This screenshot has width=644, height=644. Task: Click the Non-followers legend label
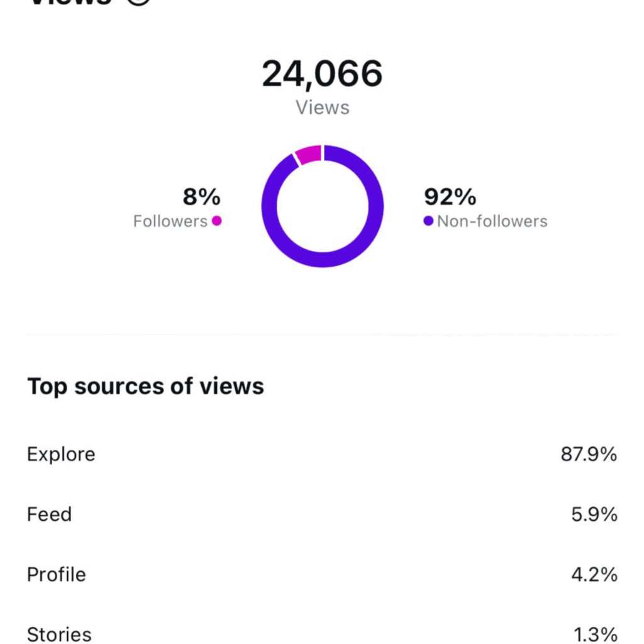click(492, 221)
